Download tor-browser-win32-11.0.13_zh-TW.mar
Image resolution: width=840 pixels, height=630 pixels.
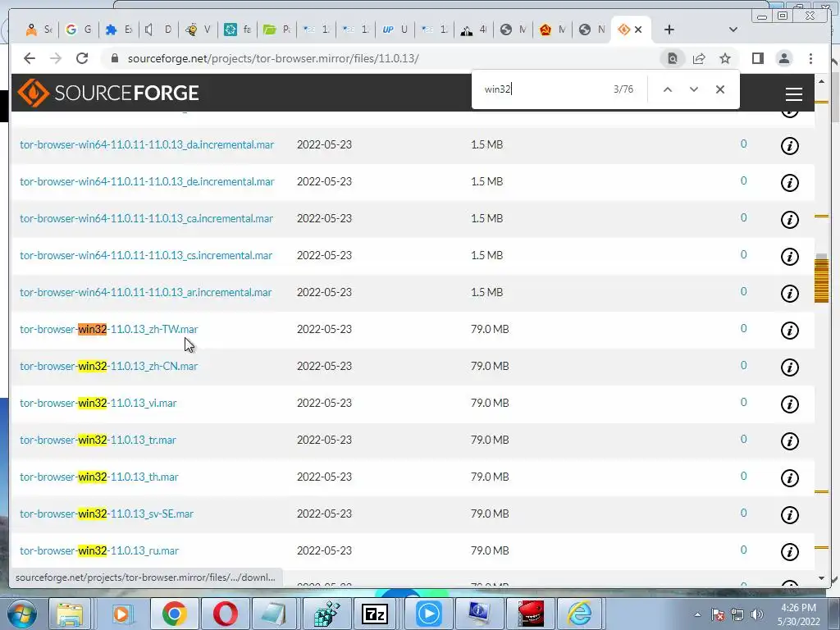(109, 329)
